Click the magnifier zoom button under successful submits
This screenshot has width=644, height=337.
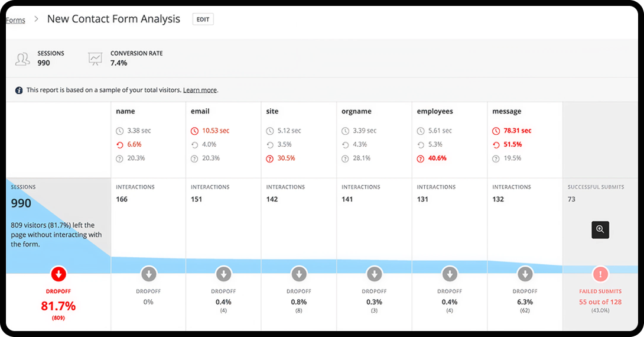(600, 230)
